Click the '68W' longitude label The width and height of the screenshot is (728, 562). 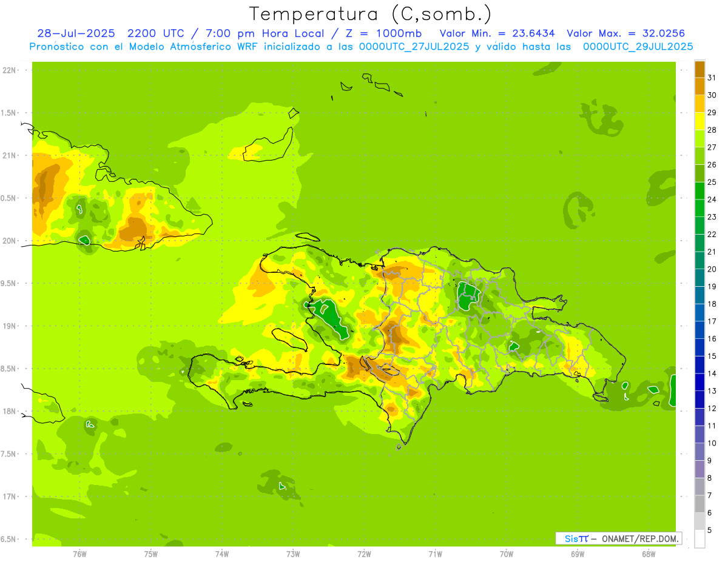pos(649,554)
